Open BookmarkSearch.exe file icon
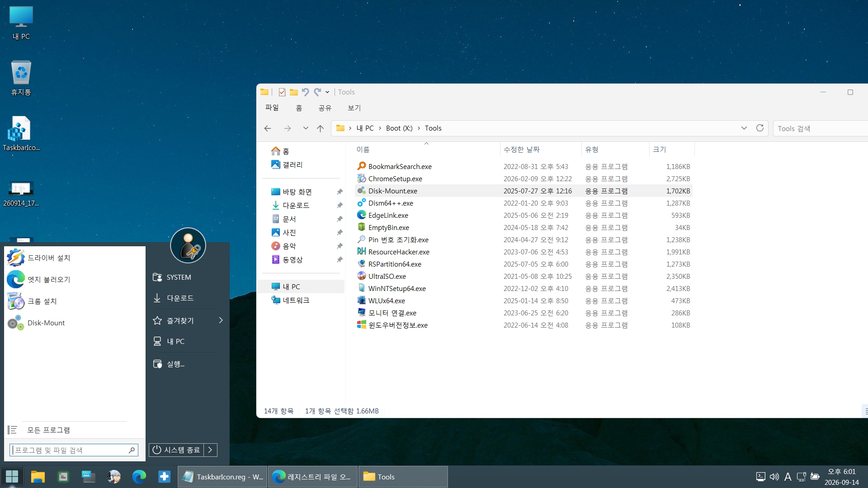The height and width of the screenshot is (488, 868). tap(361, 166)
